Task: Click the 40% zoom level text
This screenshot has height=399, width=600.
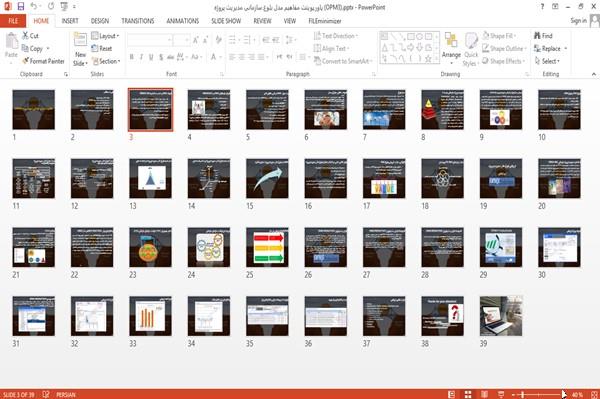Action: pyautogui.click(x=577, y=394)
